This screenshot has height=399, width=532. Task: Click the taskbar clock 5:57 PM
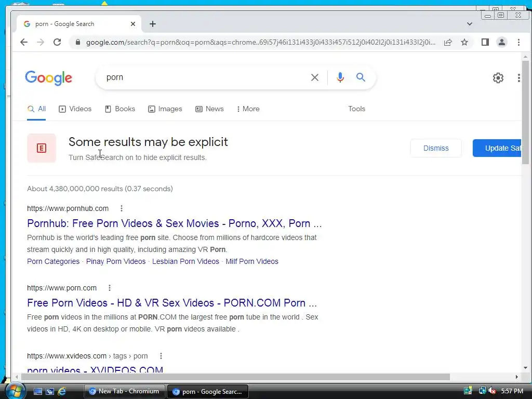512,391
